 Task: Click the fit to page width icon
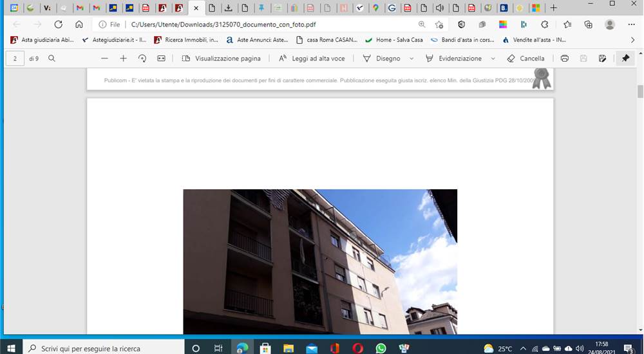point(161,59)
